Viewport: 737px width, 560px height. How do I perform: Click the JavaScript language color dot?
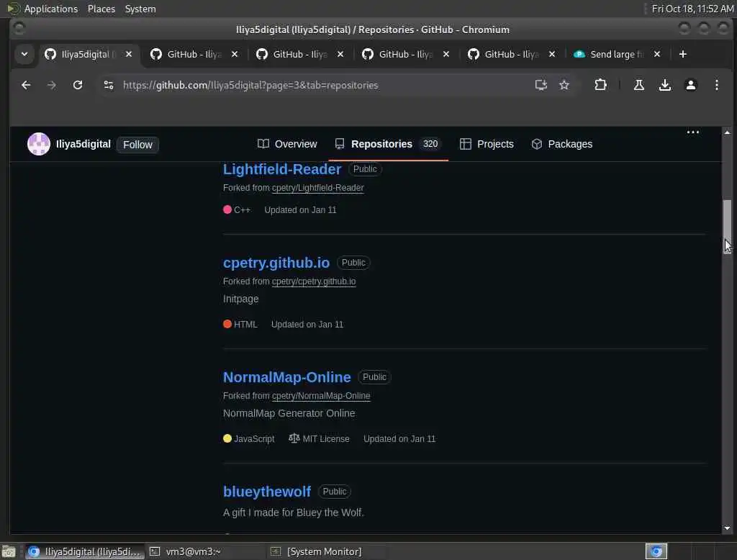[227, 438]
